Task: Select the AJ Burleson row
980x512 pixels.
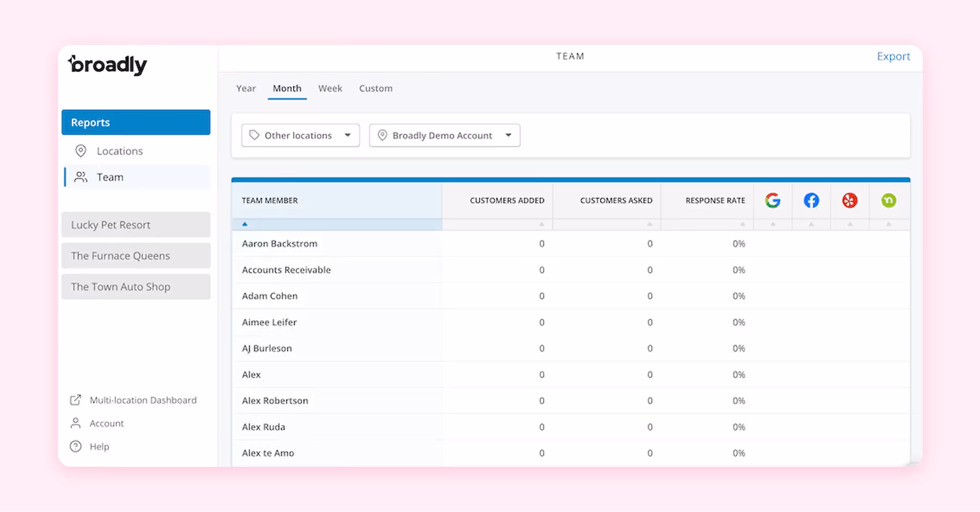Action: pos(571,348)
